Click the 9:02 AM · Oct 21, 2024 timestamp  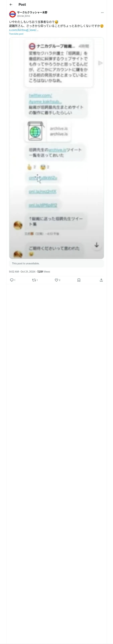pos(22,272)
